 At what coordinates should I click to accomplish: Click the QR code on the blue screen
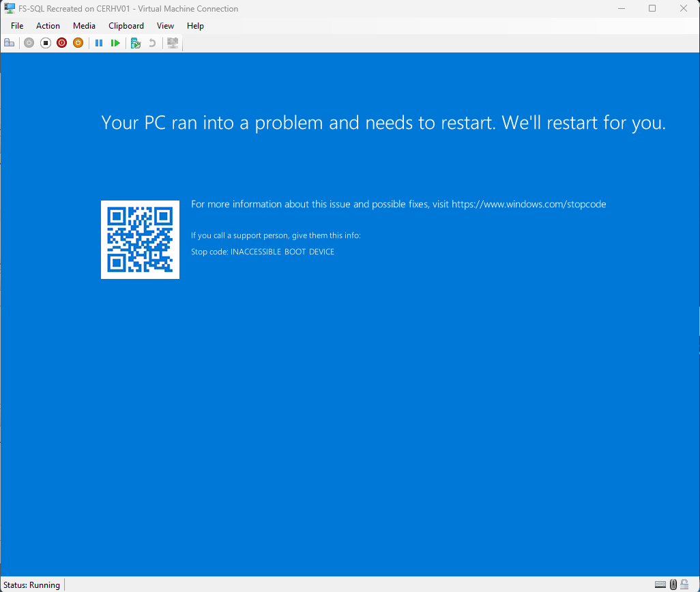coord(140,239)
